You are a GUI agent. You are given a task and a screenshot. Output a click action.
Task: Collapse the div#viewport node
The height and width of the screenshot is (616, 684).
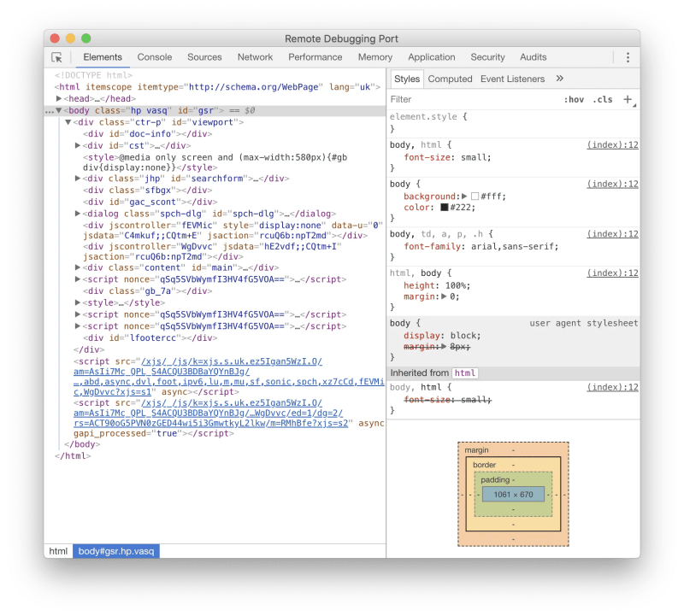pos(68,122)
